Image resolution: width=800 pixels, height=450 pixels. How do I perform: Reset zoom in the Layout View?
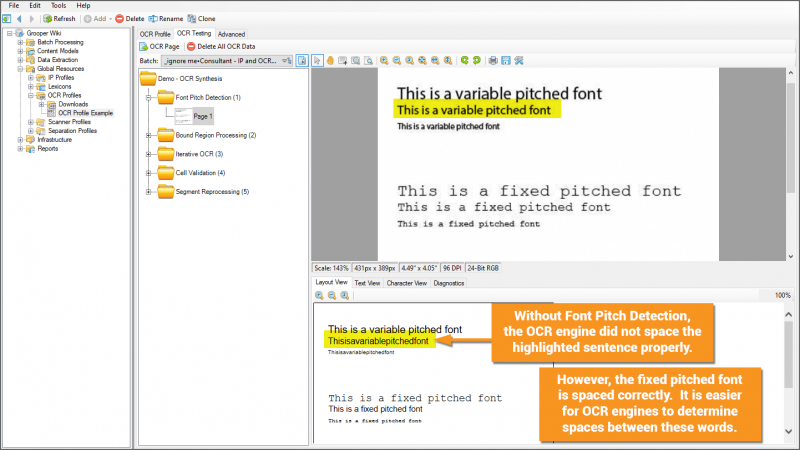[x=345, y=295]
